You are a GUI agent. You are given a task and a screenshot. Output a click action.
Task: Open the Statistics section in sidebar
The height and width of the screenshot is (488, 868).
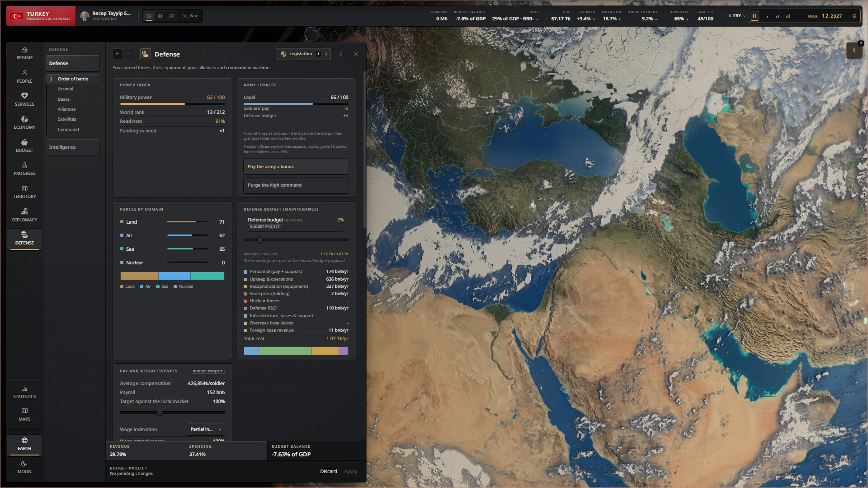pos(24,392)
